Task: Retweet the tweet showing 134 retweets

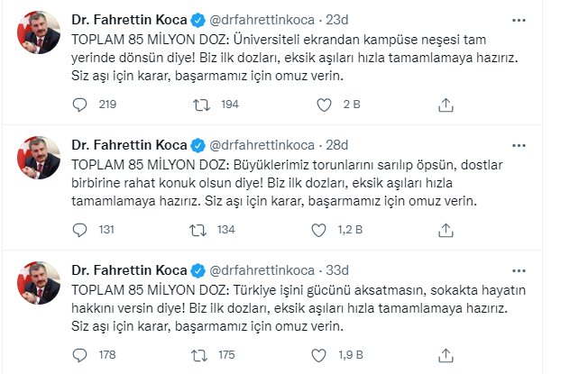Action: [x=198, y=230]
